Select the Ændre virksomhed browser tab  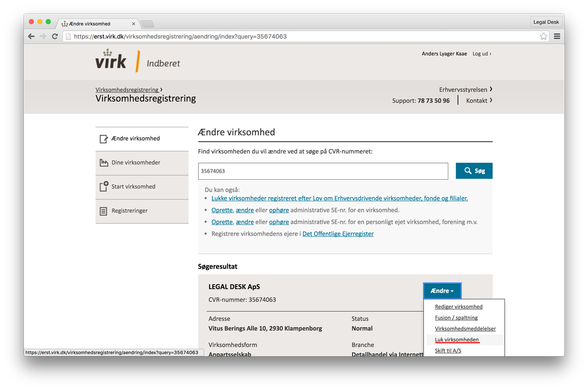click(x=98, y=23)
